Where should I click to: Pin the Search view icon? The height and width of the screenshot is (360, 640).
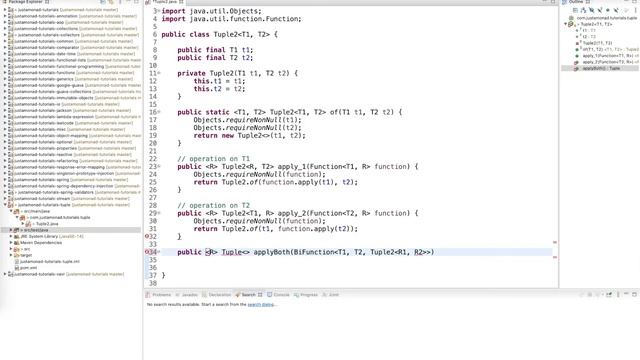(609, 295)
